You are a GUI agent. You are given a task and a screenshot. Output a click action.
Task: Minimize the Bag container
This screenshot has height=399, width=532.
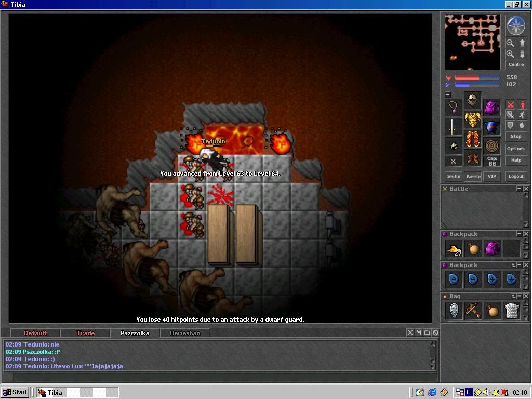[520, 296]
